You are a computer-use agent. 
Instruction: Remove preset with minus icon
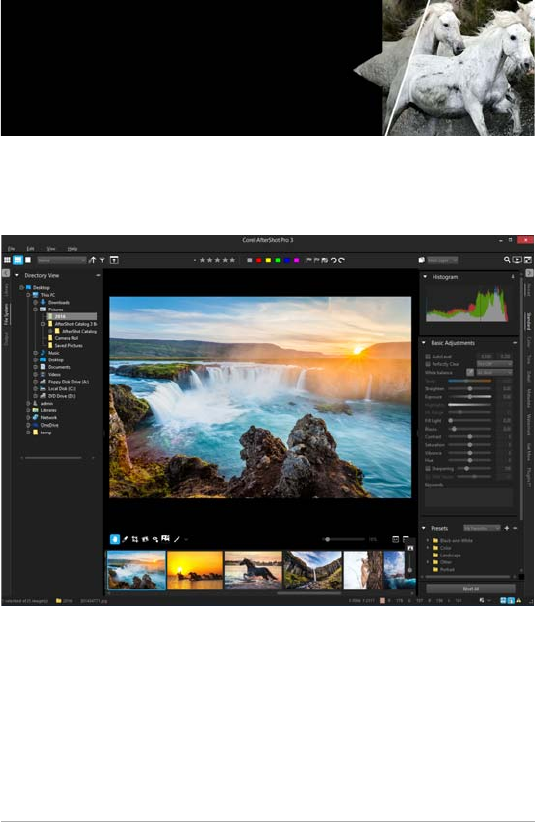(516, 528)
